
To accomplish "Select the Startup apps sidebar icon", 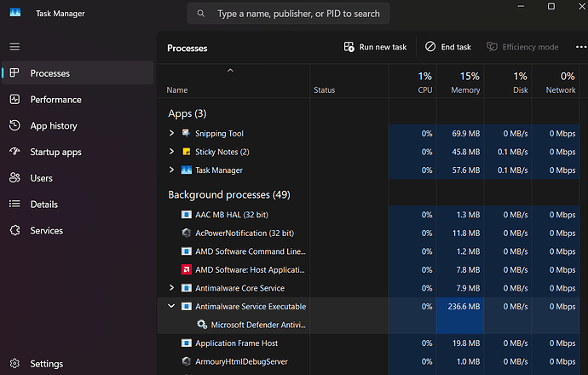I will tap(14, 152).
